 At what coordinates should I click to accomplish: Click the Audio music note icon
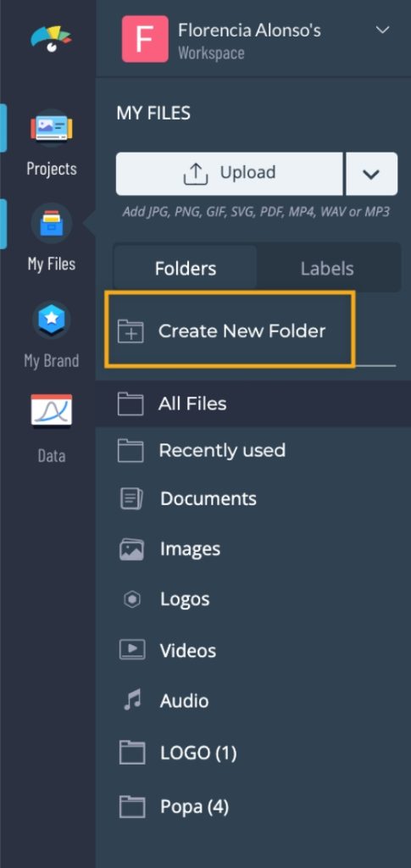tap(131, 700)
